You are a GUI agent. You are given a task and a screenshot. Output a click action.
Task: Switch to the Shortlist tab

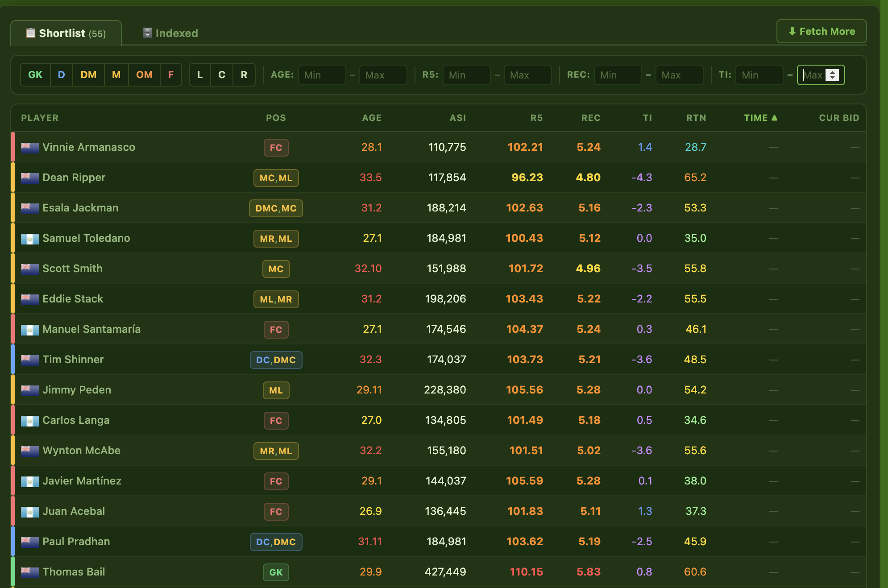click(x=66, y=33)
